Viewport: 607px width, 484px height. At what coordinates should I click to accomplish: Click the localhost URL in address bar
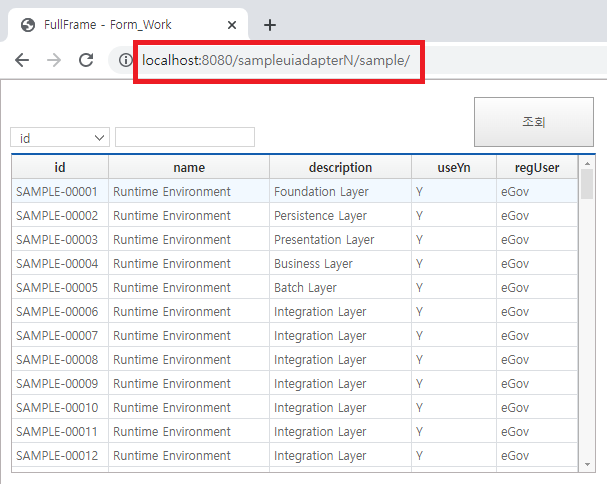(277, 61)
